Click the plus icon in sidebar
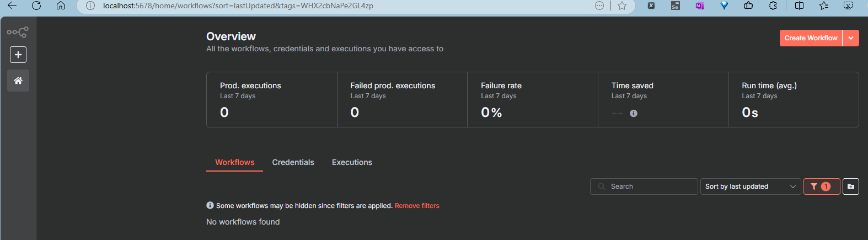 click(18, 55)
